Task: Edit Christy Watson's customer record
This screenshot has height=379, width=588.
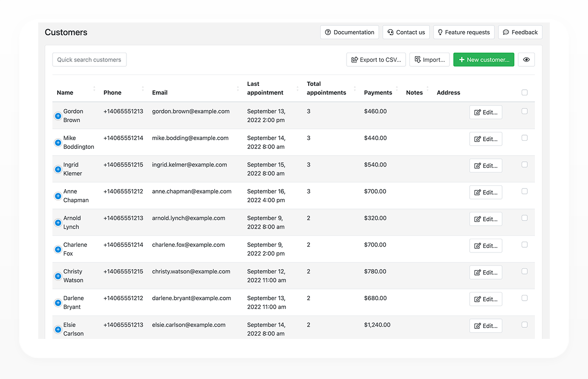Action: tap(486, 273)
